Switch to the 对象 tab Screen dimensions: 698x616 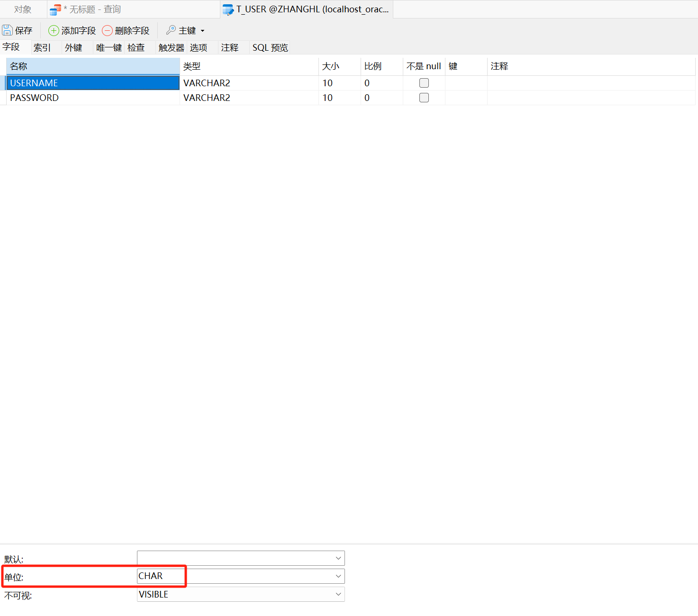coord(23,9)
